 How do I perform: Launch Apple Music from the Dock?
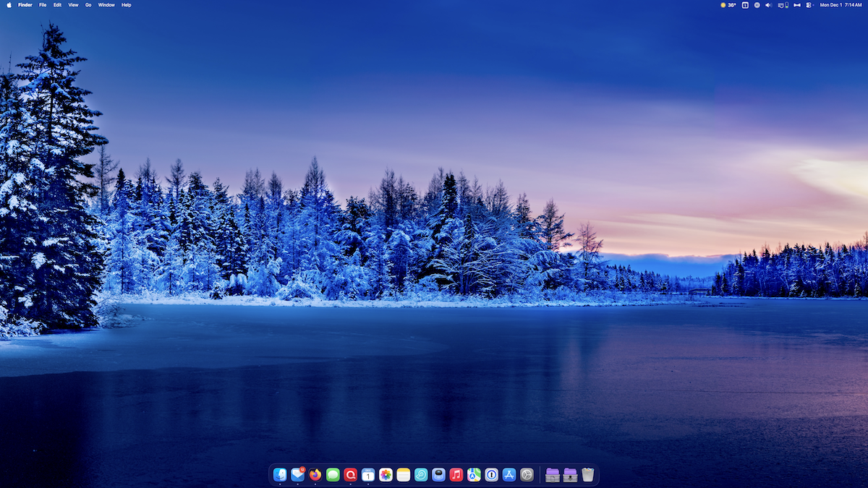click(456, 475)
